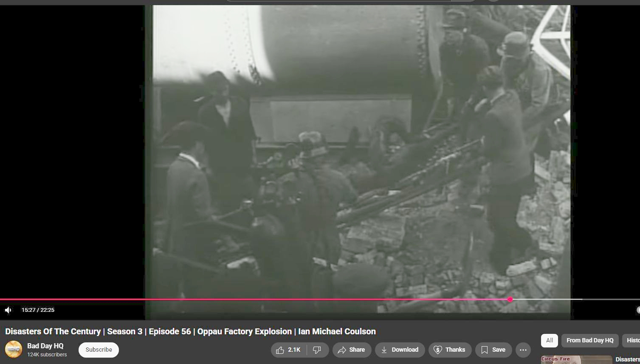Open the Circus Fire recommended video thumbnail
This screenshot has height=364, width=640.
(x=576, y=360)
